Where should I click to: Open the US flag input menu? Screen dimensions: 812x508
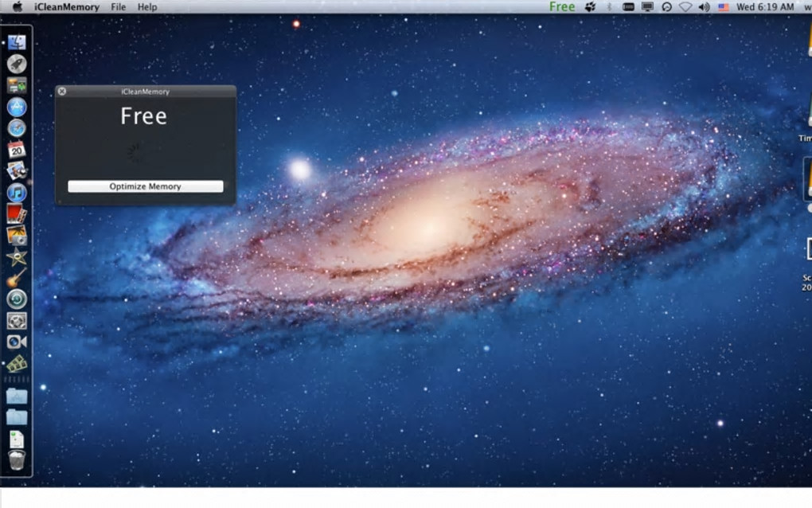point(724,6)
